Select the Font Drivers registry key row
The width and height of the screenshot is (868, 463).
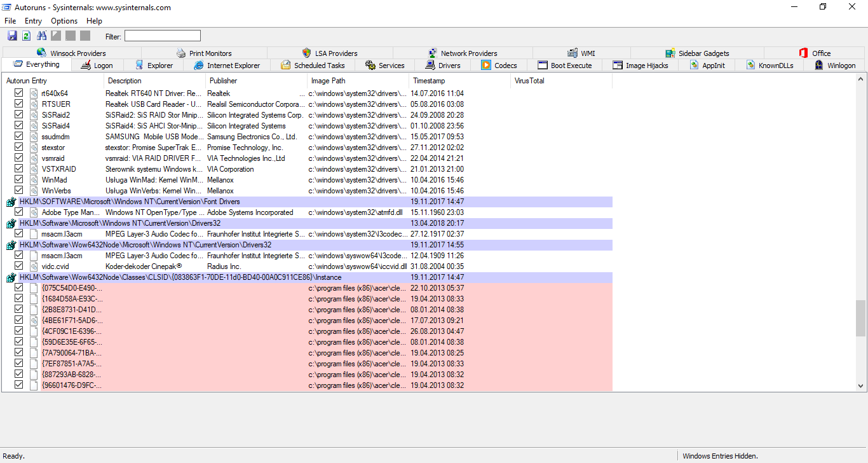point(309,202)
